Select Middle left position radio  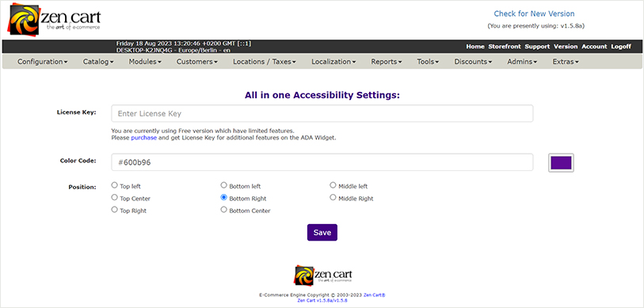[333, 185]
